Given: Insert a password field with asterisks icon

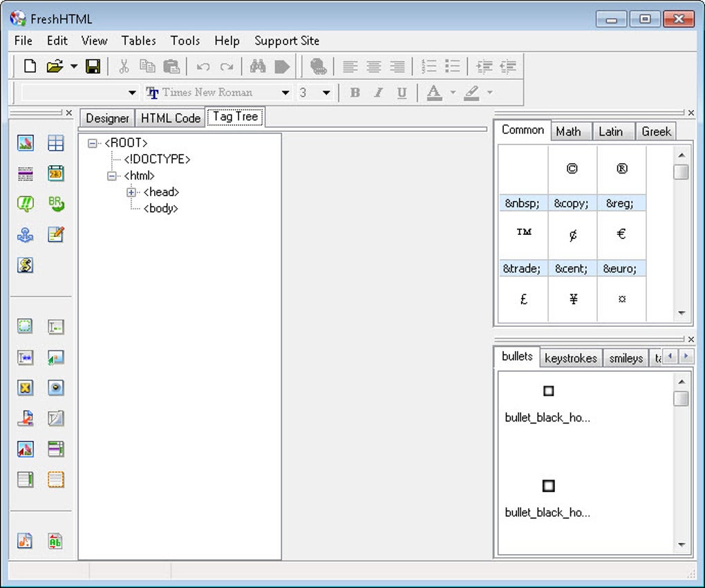Looking at the screenshot, I should click(x=25, y=357).
